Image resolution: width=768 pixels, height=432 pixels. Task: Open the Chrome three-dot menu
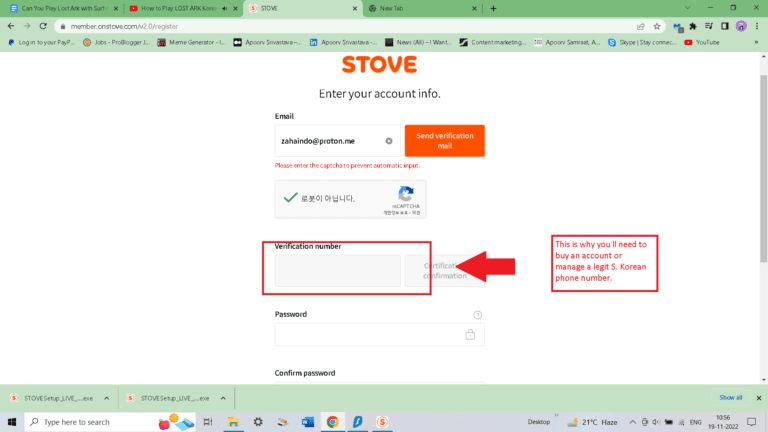(x=757, y=26)
